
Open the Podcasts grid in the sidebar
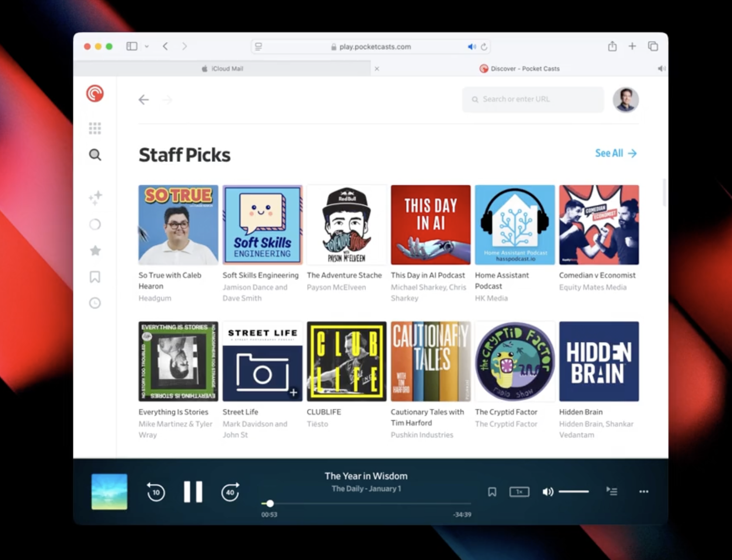click(x=95, y=128)
